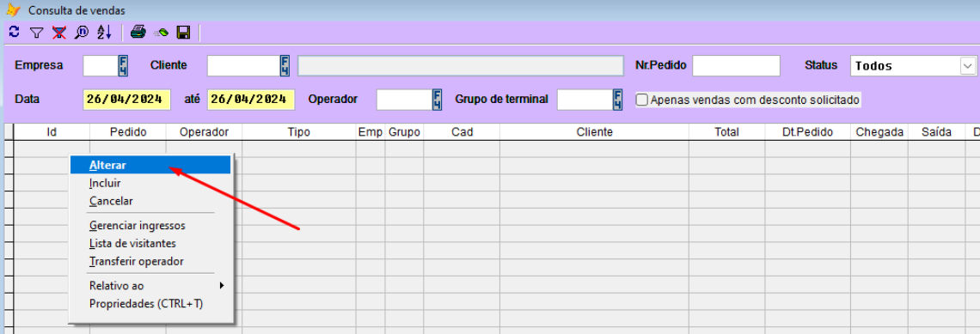Click the start Data field 26/04/2024
Viewport: 980px width, 334px height.
[127, 100]
